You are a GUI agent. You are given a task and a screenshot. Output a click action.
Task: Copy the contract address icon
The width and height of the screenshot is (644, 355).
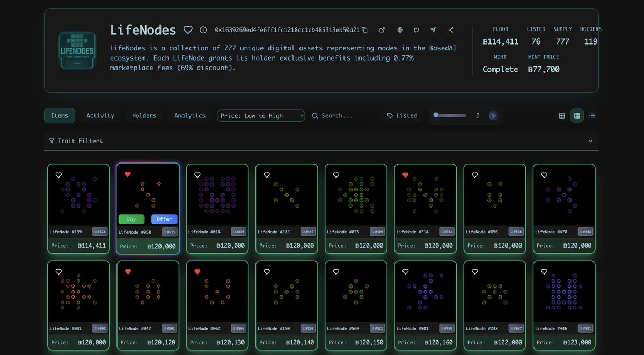(x=365, y=30)
